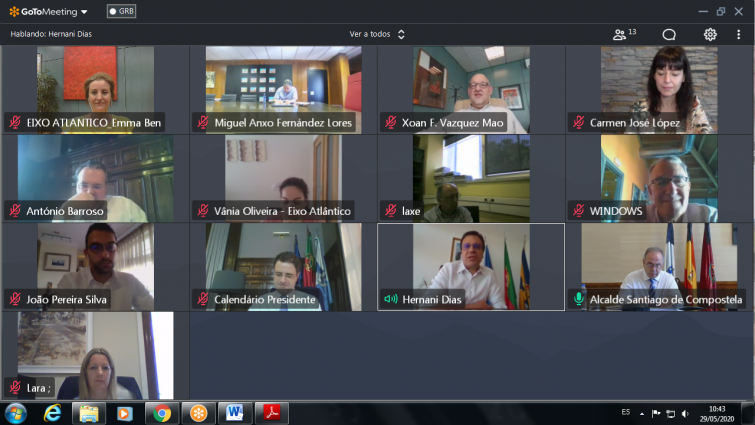Open the chat bubble icon
Viewport: 755px width, 425px height.
tap(669, 34)
